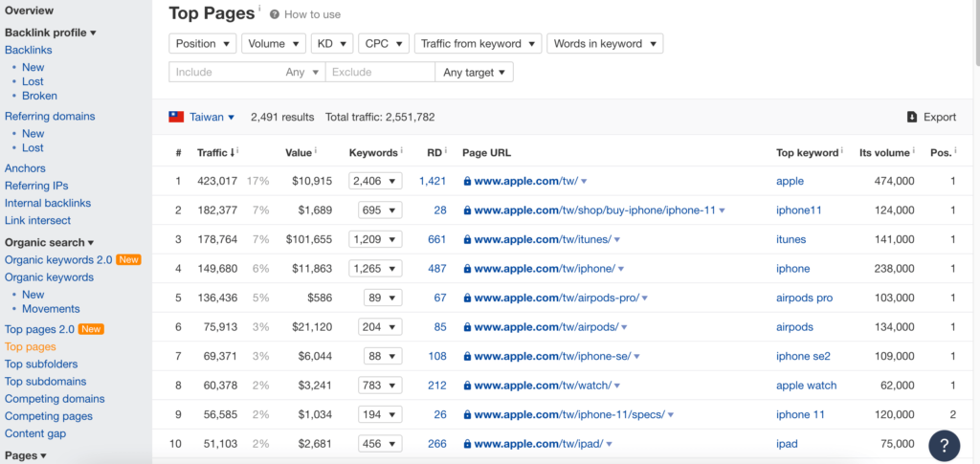Click the Exclude keyword input field
980x464 pixels.
click(x=380, y=73)
